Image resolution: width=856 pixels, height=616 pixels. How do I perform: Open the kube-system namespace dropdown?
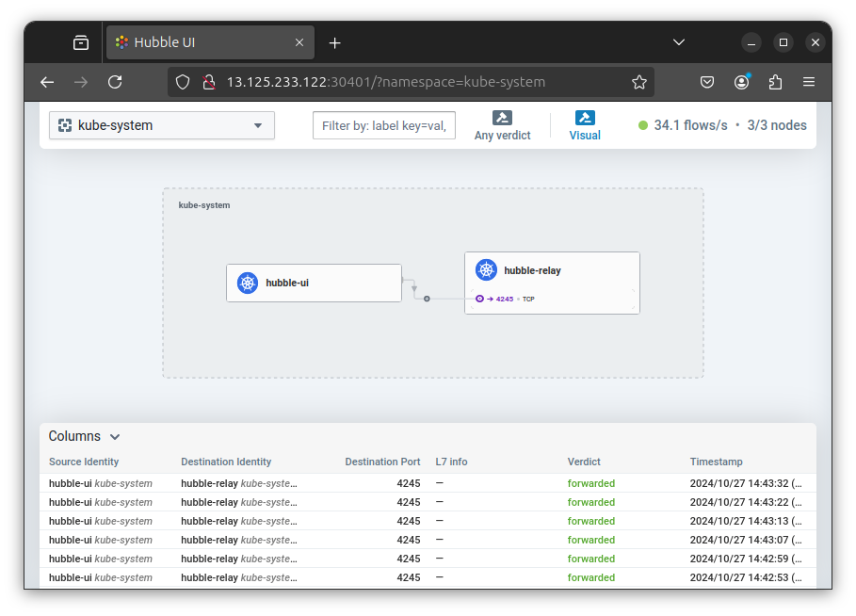coord(162,125)
